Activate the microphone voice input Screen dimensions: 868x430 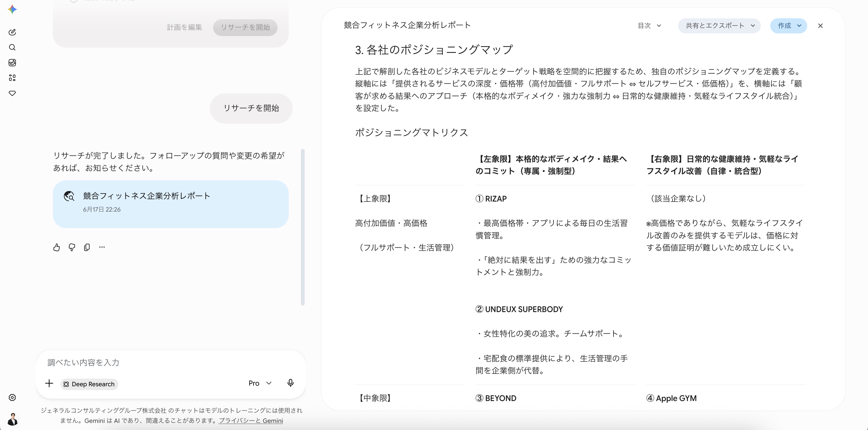(291, 383)
